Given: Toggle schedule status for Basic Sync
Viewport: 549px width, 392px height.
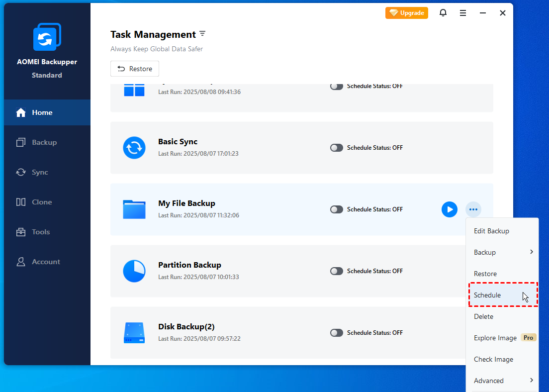Looking at the screenshot, I should [337, 148].
